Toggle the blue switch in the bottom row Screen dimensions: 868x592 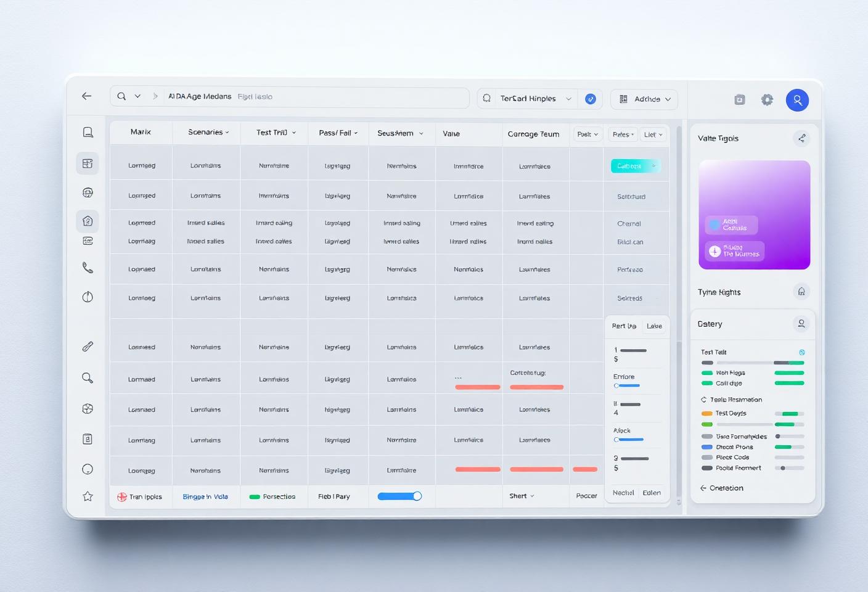(399, 496)
